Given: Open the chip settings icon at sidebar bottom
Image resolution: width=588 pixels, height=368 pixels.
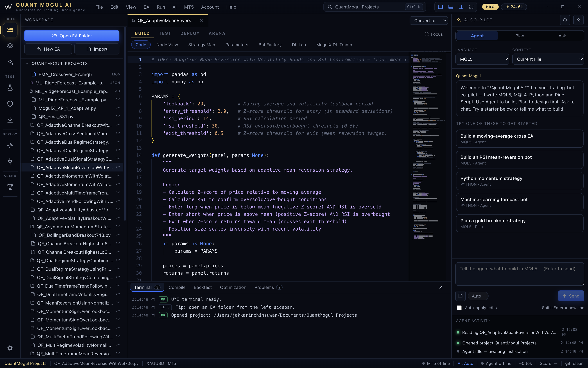Looking at the screenshot, I should 10,348.
